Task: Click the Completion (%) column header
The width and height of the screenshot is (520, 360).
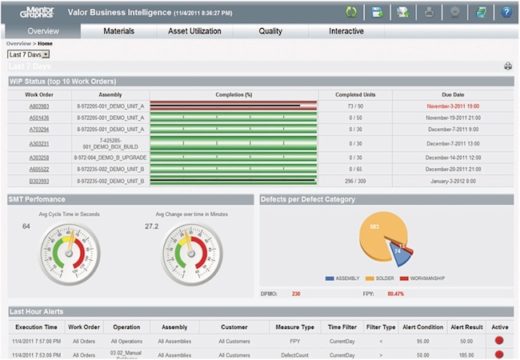Action: coord(234,95)
